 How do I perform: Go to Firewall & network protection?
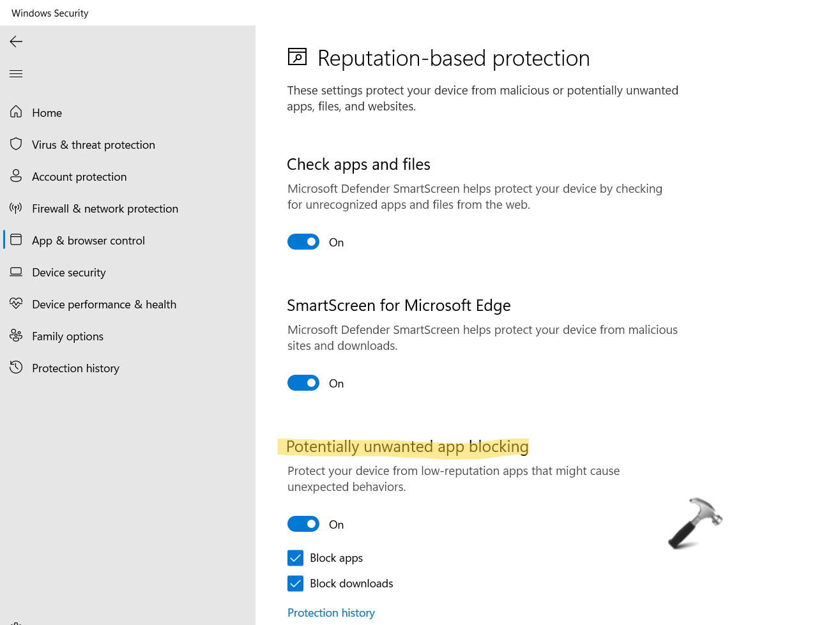click(x=105, y=209)
